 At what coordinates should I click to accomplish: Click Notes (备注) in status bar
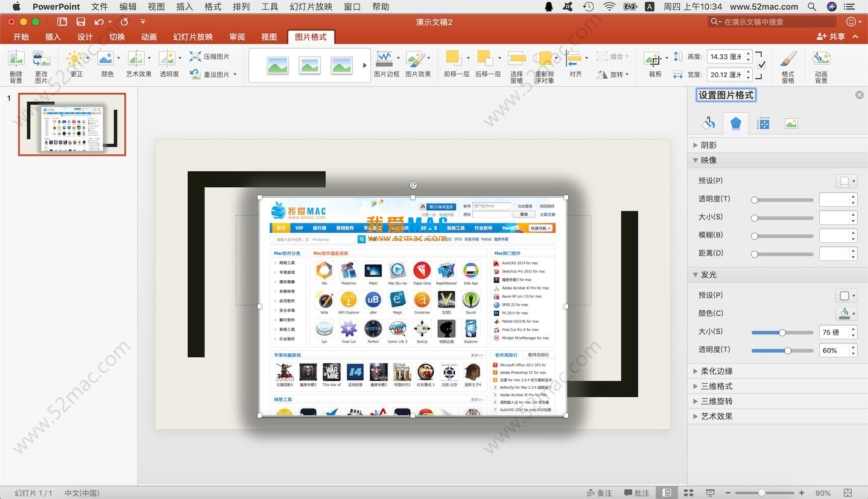pos(599,493)
